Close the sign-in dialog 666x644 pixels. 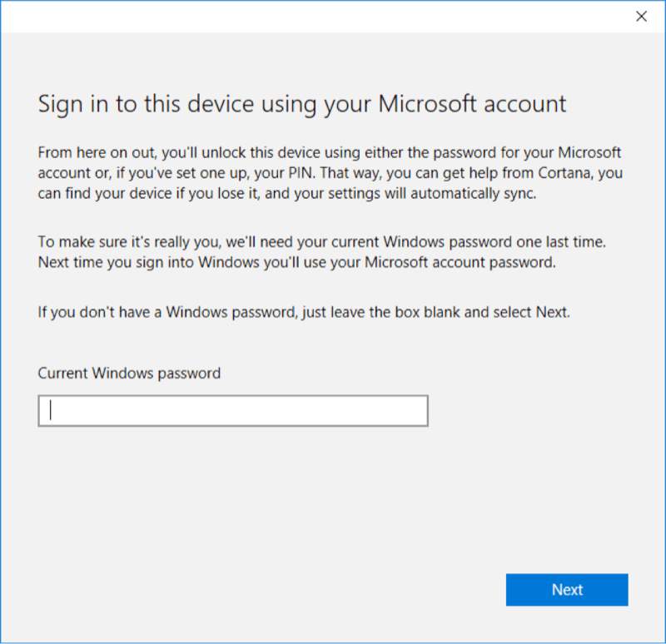pos(641,16)
